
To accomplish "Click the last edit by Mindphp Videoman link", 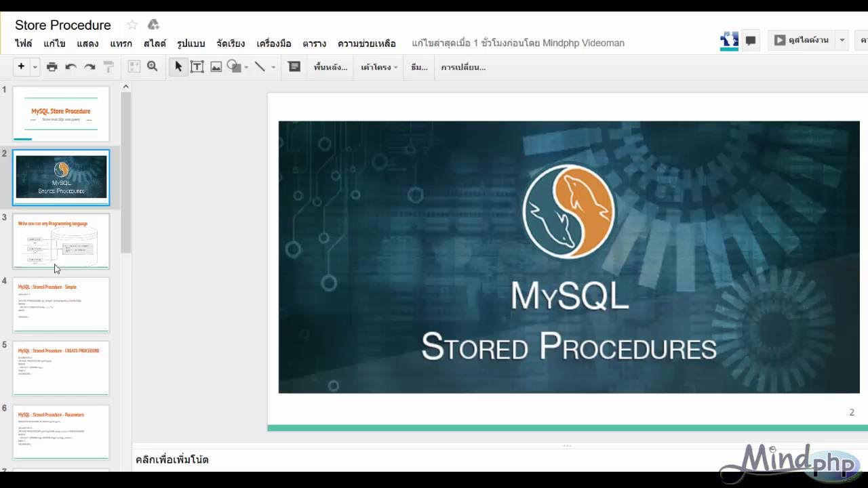I will click(518, 43).
